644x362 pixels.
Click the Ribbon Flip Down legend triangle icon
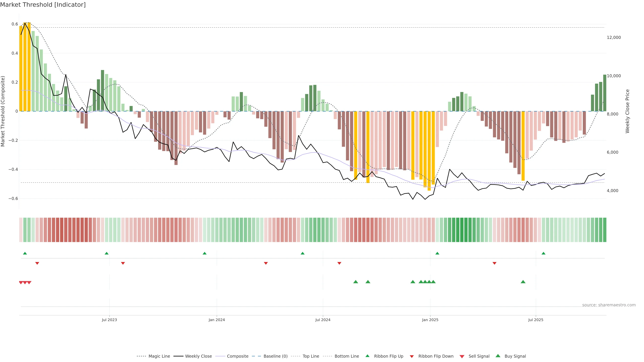pos(412,356)
